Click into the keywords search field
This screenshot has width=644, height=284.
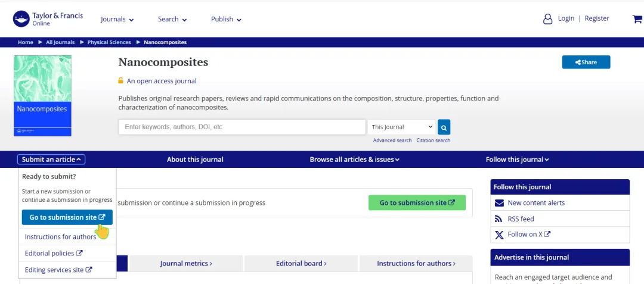[242, 127]
